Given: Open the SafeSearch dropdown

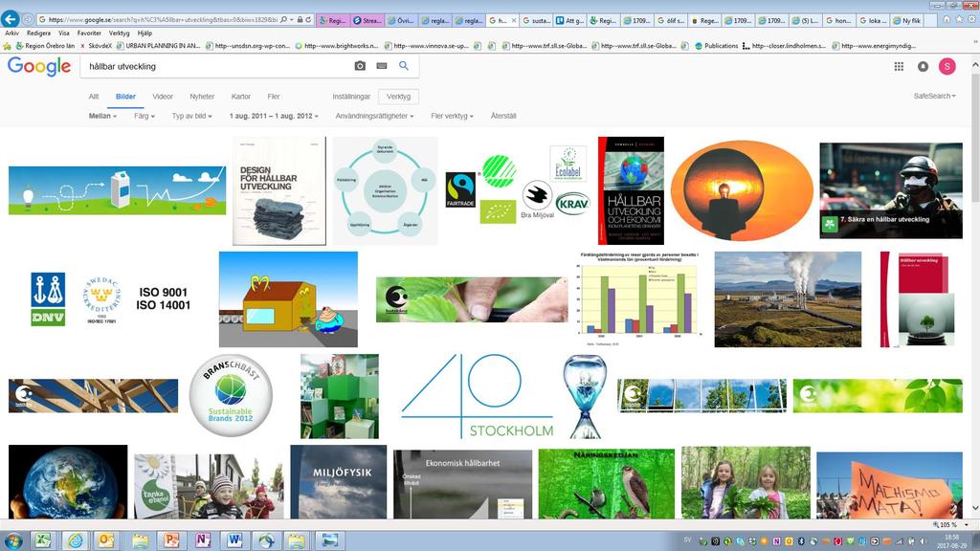Looking at the screenshot, I should (x=934, y=96).
